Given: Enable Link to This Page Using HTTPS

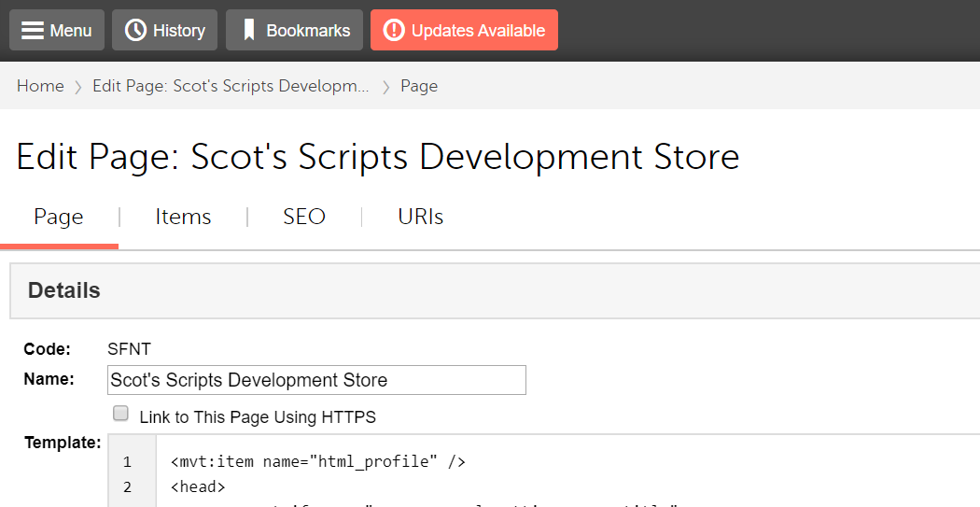Looking at the screenshot, I should click(120, 414).
